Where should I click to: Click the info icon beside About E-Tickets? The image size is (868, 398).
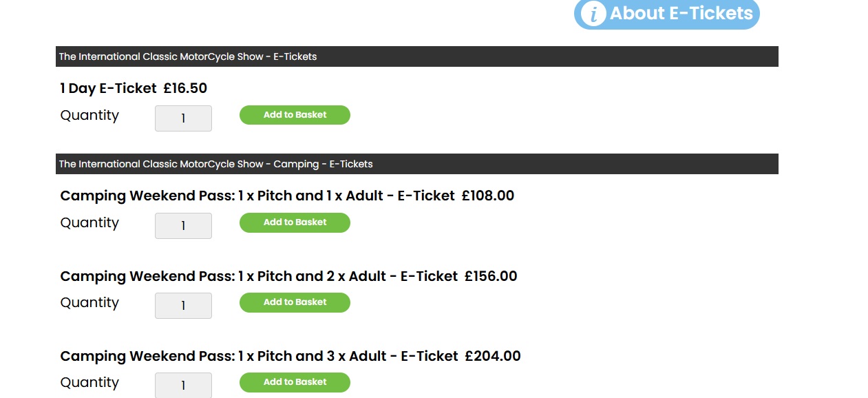tap(593, 13)
